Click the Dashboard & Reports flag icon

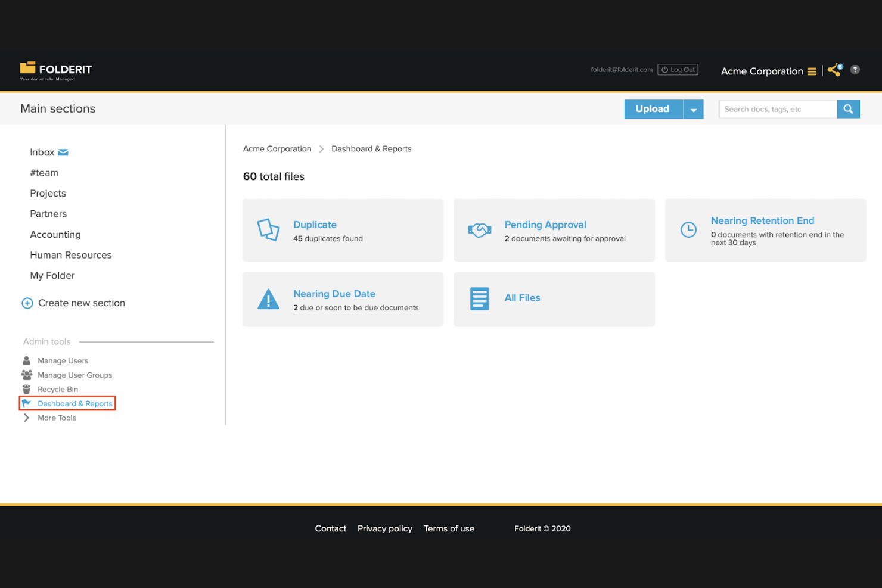tap(27, 403)
